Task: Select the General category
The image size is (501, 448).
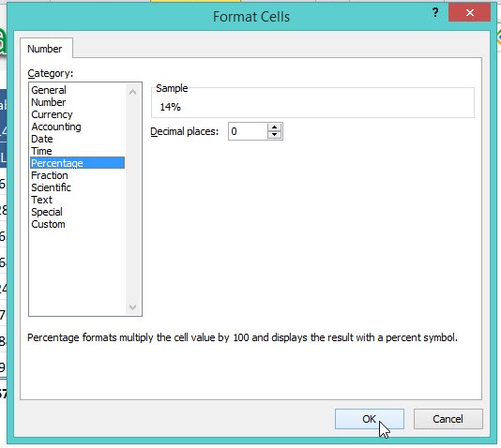Action: [49, 90]
